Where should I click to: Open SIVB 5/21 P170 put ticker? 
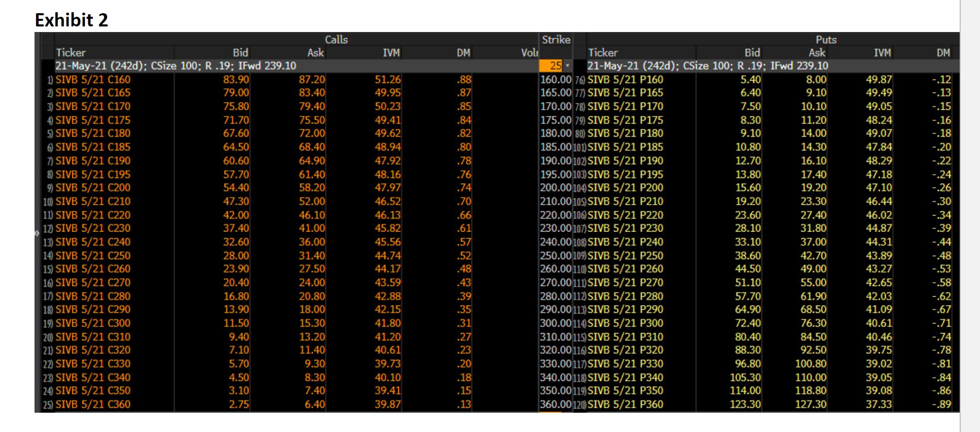(625, 106)
